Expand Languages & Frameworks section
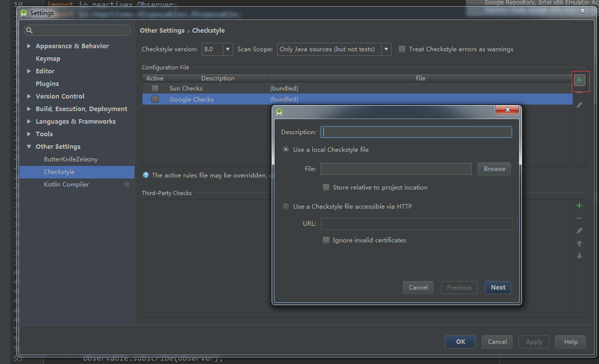599x364 pixels. click(x=29, y=122)
